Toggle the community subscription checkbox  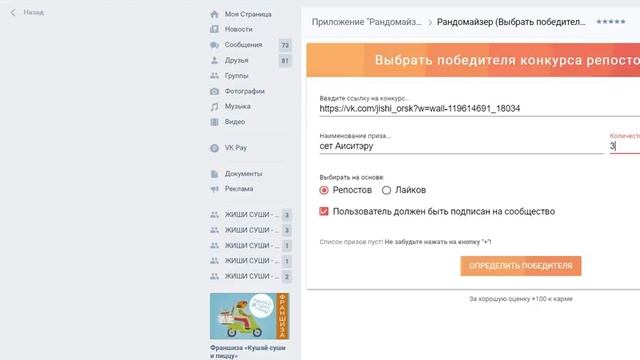tap(324, 211)
